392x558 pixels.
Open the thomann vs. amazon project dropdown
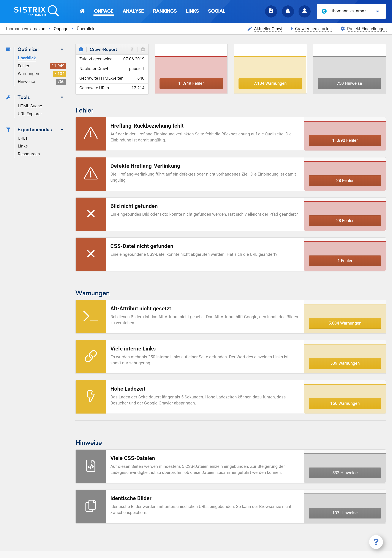351,11
